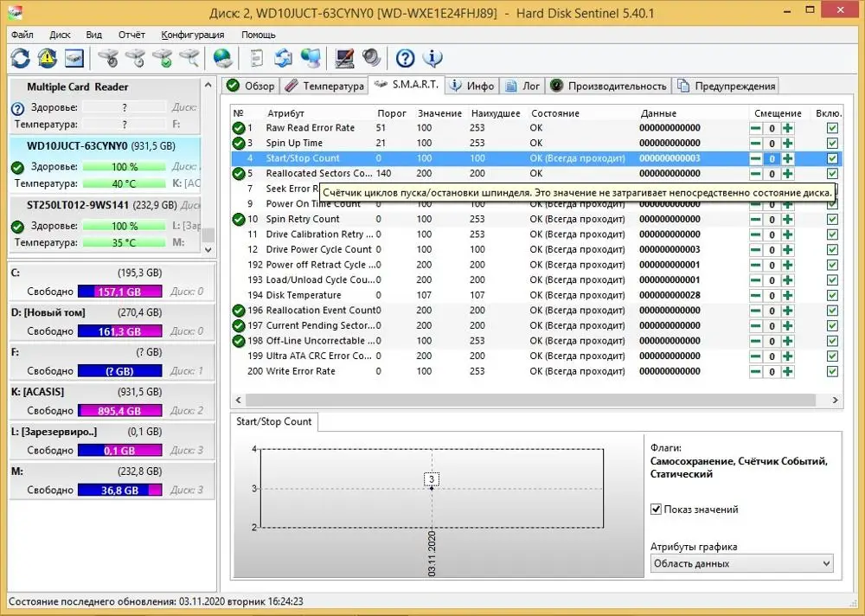Click the speaker toolbar icon
This screenshot has width=865, height=616.
pyautogui.click(x=372, y=58)
